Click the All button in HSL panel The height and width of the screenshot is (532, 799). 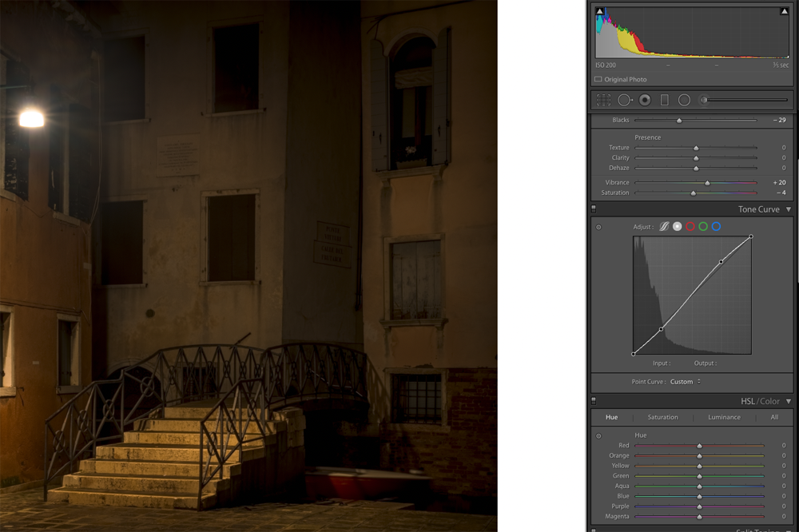774,417
